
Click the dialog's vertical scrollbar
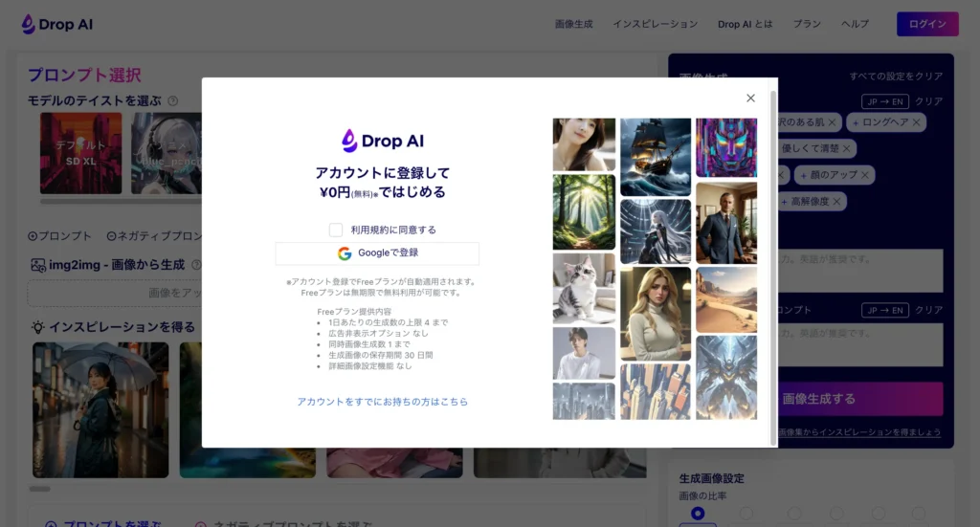pos(773,269)
